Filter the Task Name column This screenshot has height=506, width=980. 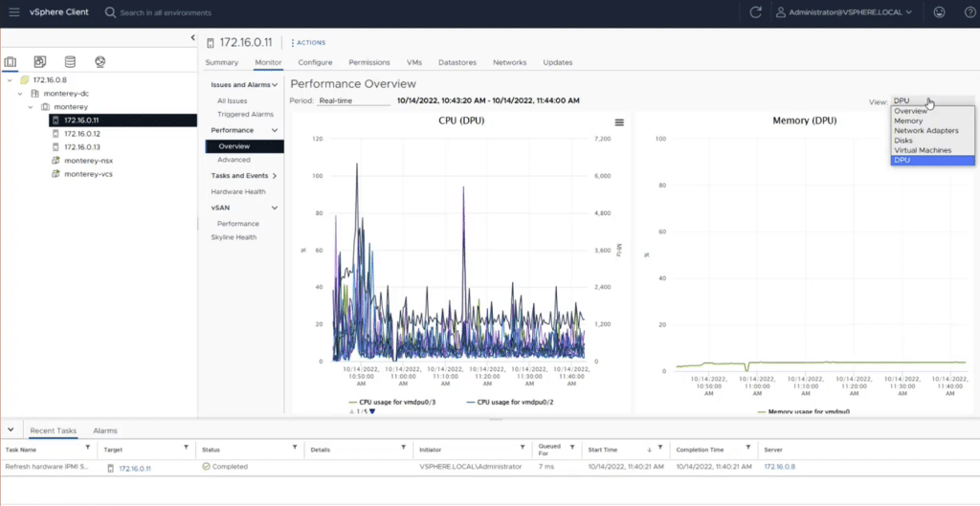[x=87, y=448]
